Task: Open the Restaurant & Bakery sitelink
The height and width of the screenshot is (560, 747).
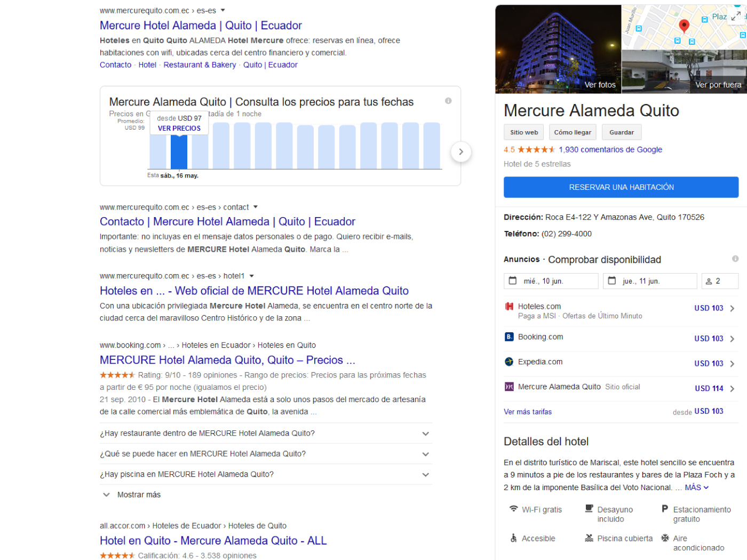Action: (x=200, y=65)
